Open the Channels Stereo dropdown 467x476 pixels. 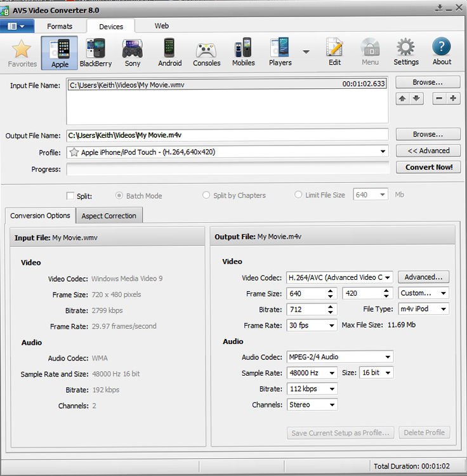[x=332, y=405]
